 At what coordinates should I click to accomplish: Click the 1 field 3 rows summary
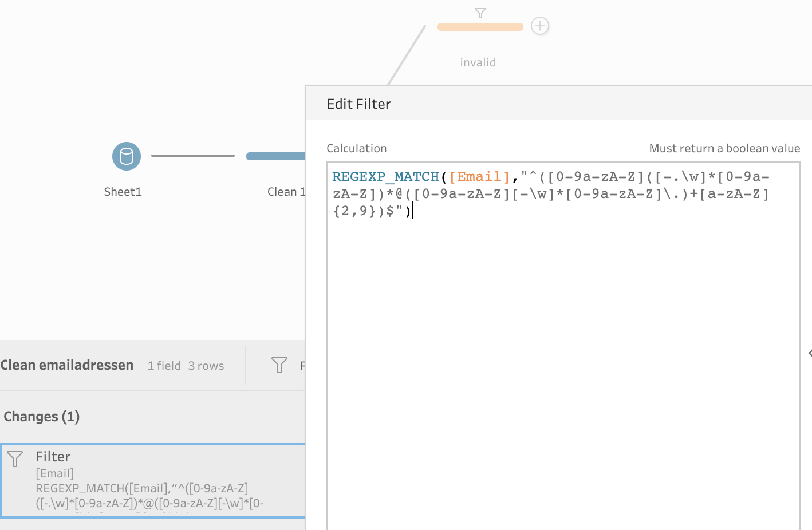coord(186,366)
